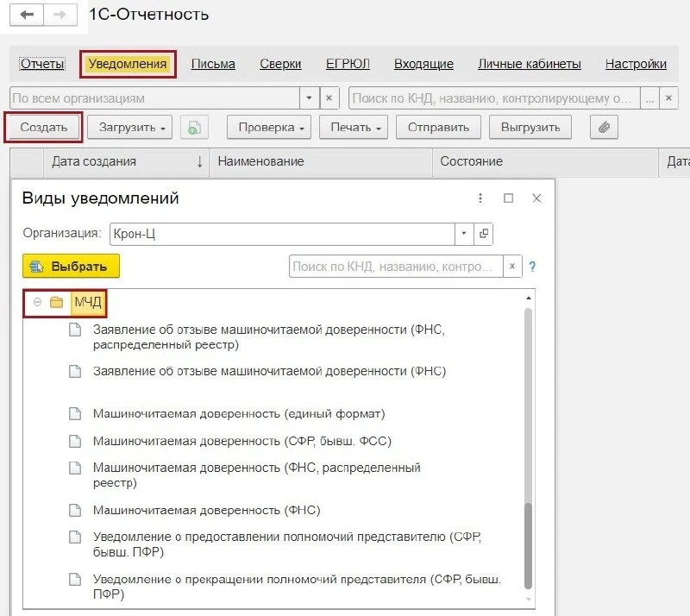Image resolution: width=690 pixels, height=616 pixels.
Task: Select Машиночитаемая доверенность (ФНС)
Action: [206, 510]
